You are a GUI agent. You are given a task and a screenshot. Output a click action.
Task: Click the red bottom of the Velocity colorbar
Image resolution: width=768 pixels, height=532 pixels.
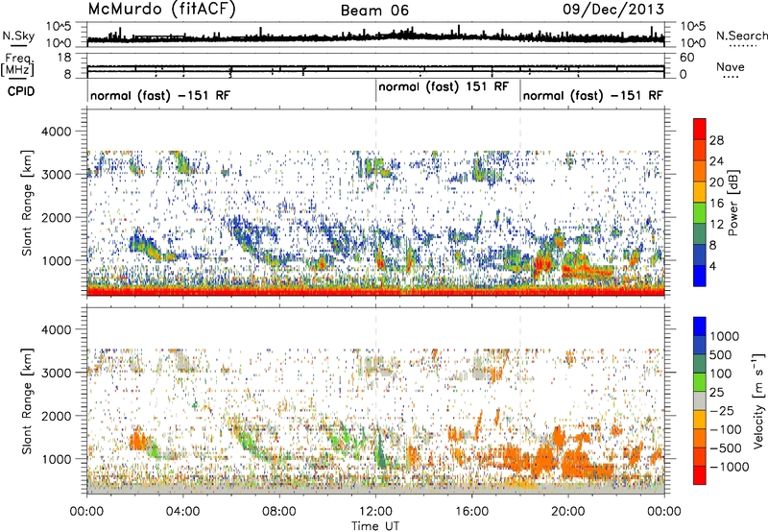point(700,475)
